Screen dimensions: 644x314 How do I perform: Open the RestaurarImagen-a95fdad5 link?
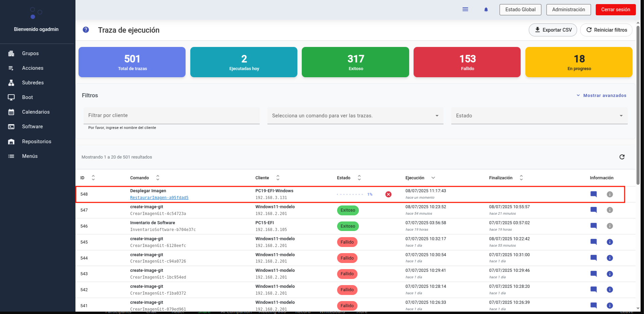click(159, 198)
